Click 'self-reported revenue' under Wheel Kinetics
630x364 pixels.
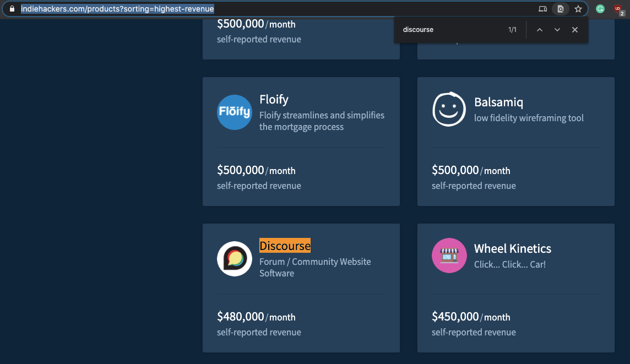point(474,332)
